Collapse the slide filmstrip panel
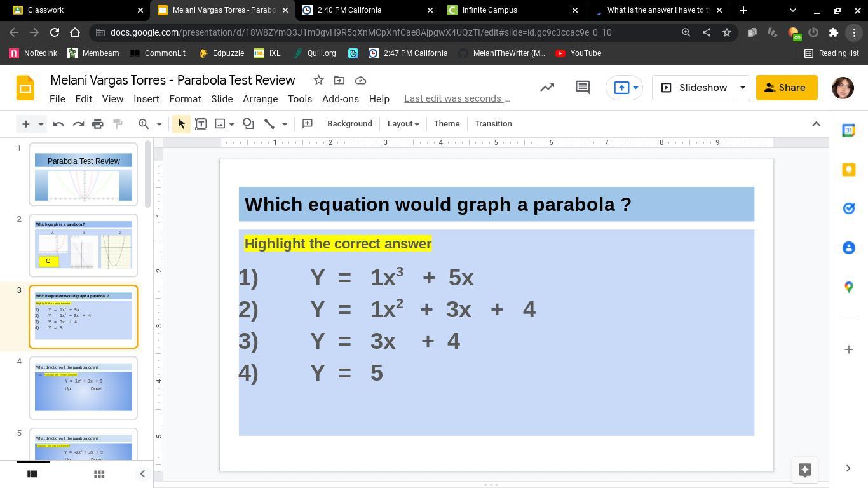 click(x=142, y=474)
